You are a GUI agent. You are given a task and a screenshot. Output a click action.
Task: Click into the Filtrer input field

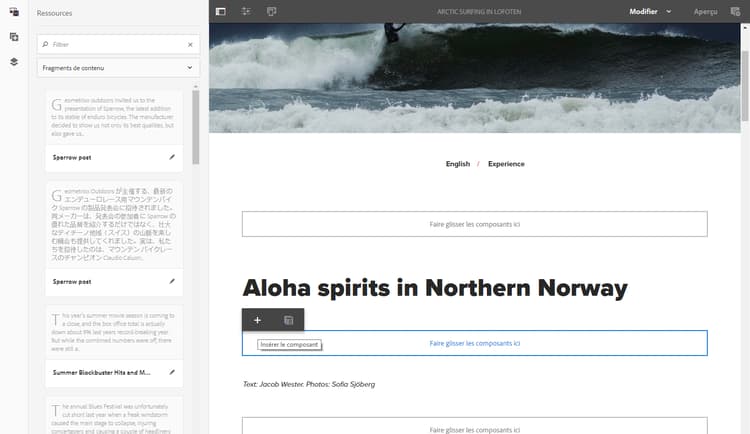117,45
